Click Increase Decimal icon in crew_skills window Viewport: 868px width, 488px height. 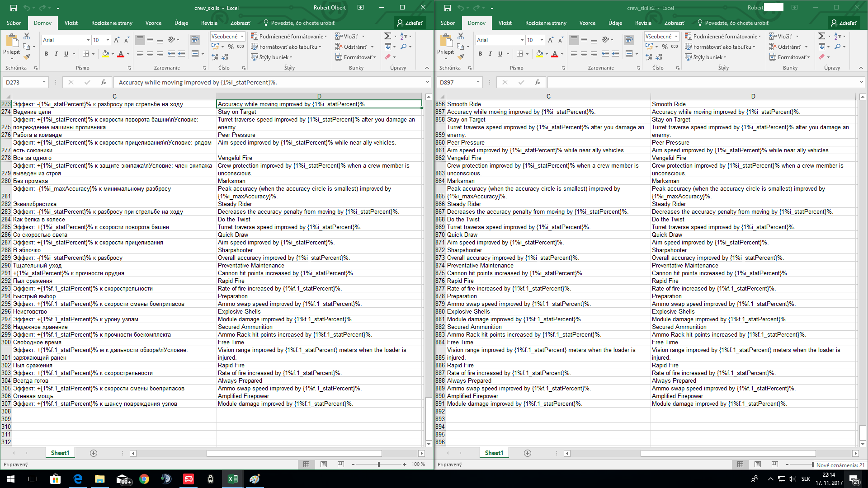[215, 57]
